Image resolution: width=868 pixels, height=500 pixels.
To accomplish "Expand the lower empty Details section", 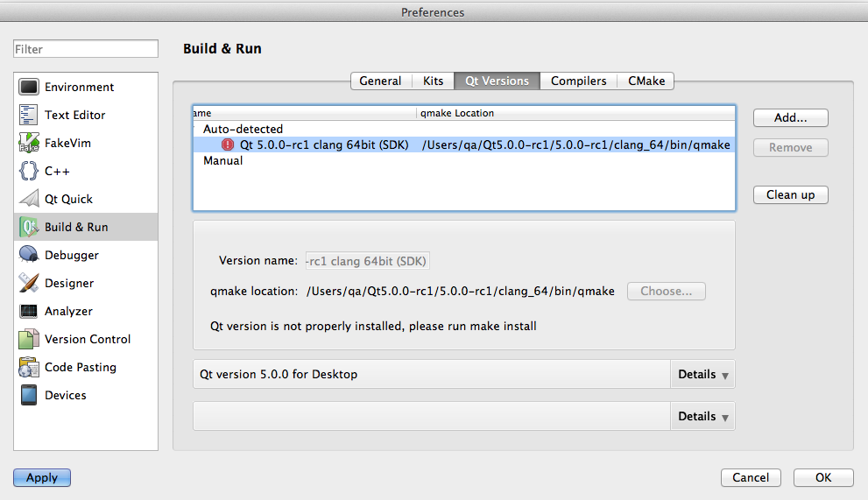I will click(x=702, y=417).
